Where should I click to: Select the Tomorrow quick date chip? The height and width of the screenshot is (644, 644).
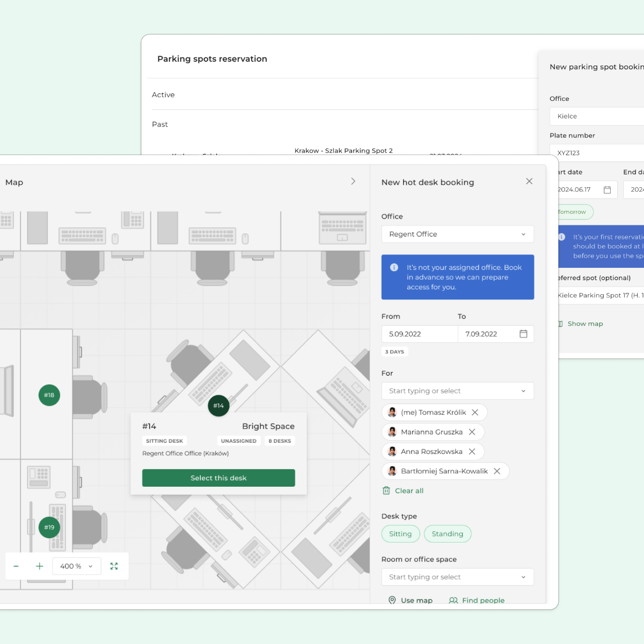click(573, 212)
